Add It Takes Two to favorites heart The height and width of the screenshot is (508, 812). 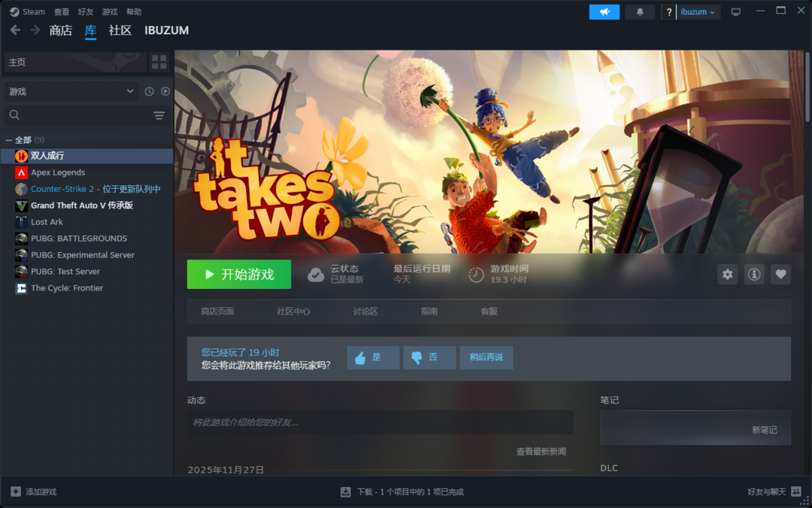780,275
